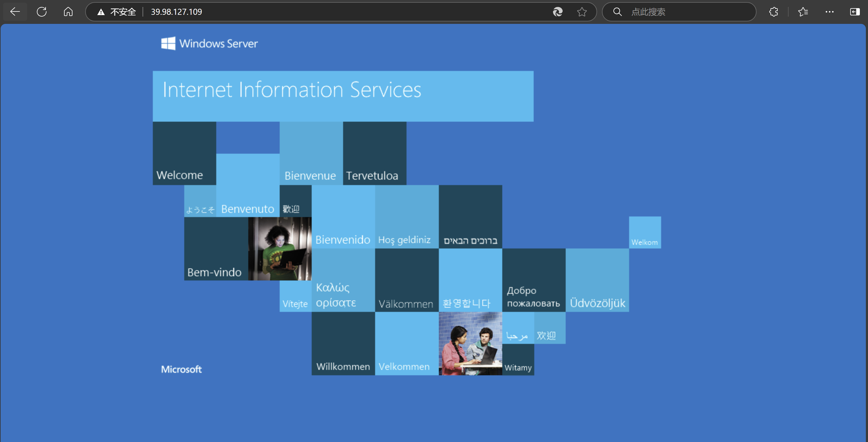Viewport: 868px width, 442px height.
Task: Click the photo of woman with laptop
Action: tap(280, 249)
